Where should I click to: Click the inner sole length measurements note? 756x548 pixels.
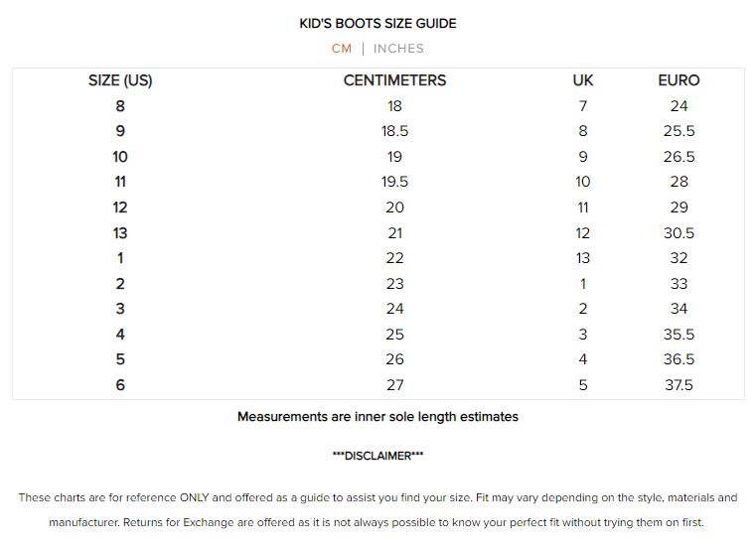click(378, 417)
